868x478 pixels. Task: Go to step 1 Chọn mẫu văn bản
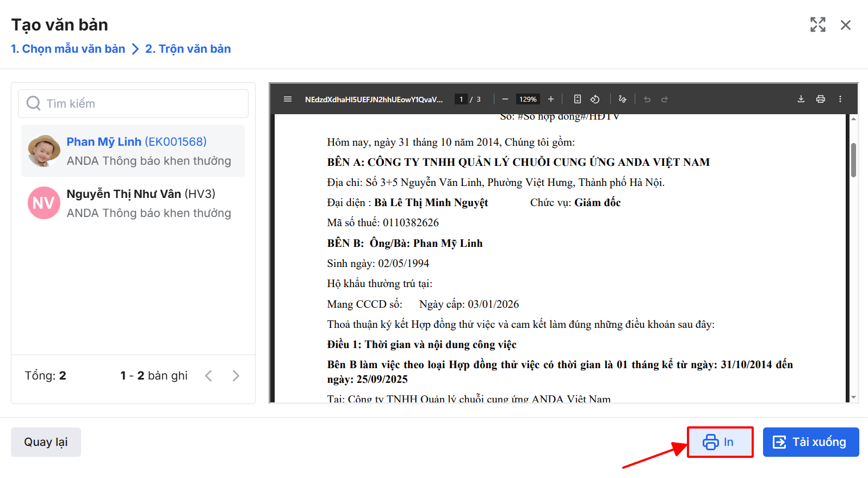pos(68,49)
